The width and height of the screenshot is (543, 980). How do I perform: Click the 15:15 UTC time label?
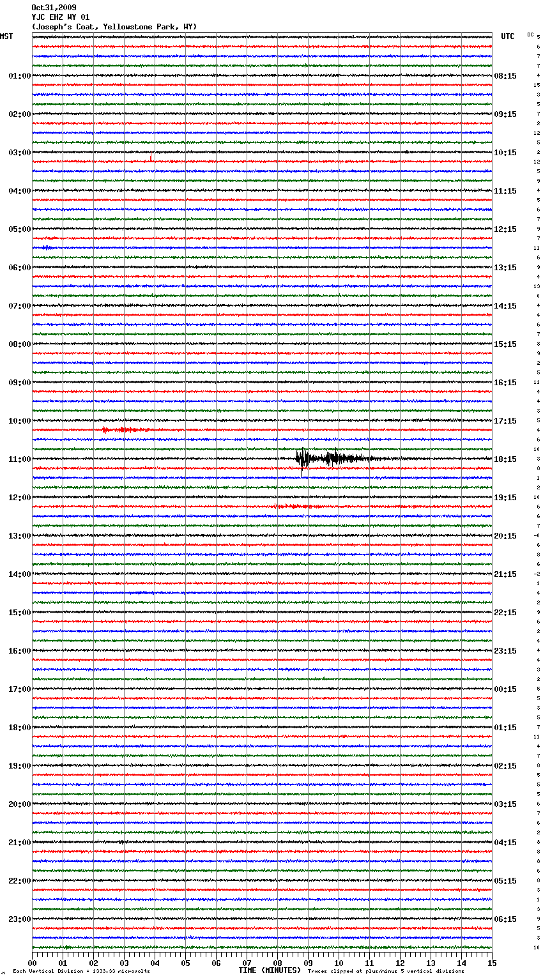(505, 344)
